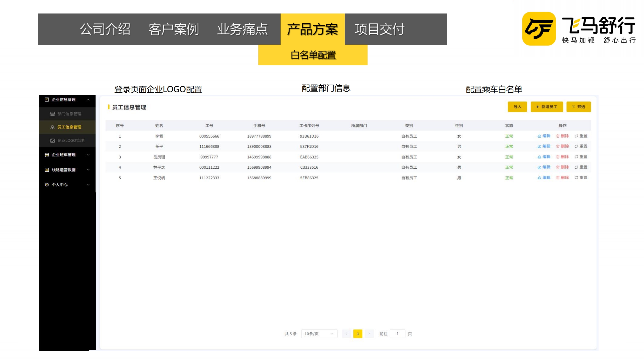Click trash icon for 林平之
Screen dimensions: 644x362
pos(558,167)
